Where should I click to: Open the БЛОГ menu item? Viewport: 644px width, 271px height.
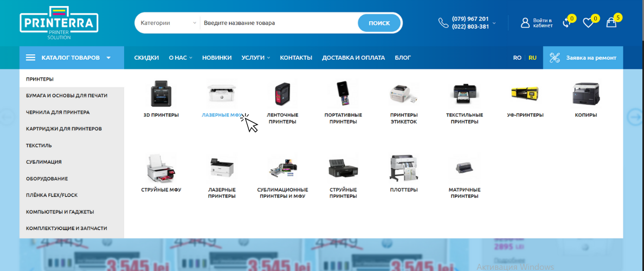pyautogui.click(x=403, y=58)
